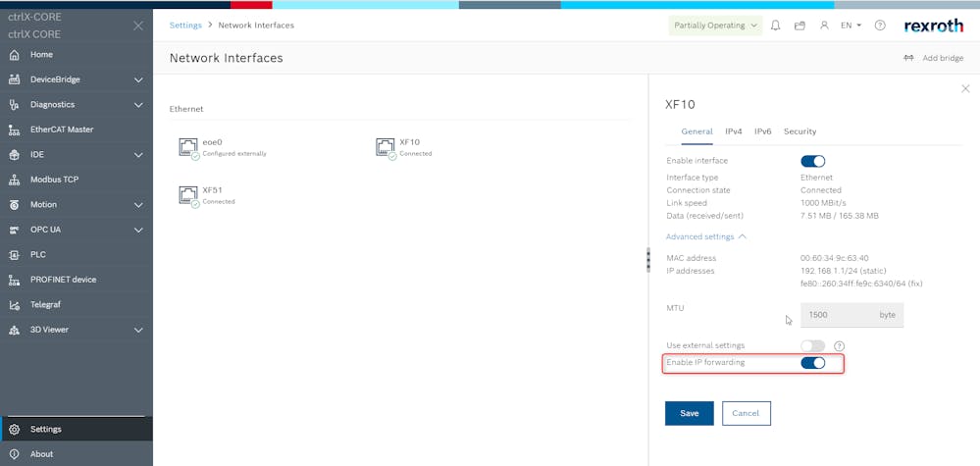Click help icon beside Use external settings
The width and height of the screenshot is (980, 466).
pyautogui.click(x=839, y=345)
